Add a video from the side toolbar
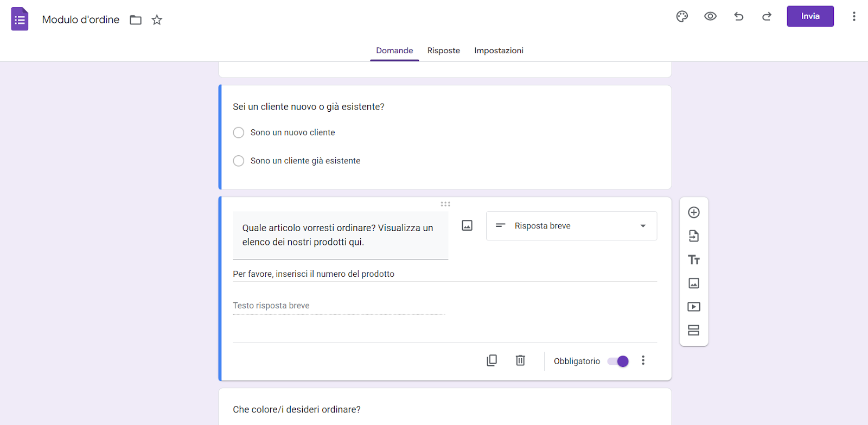868x425 pixels. pos(693,307)
